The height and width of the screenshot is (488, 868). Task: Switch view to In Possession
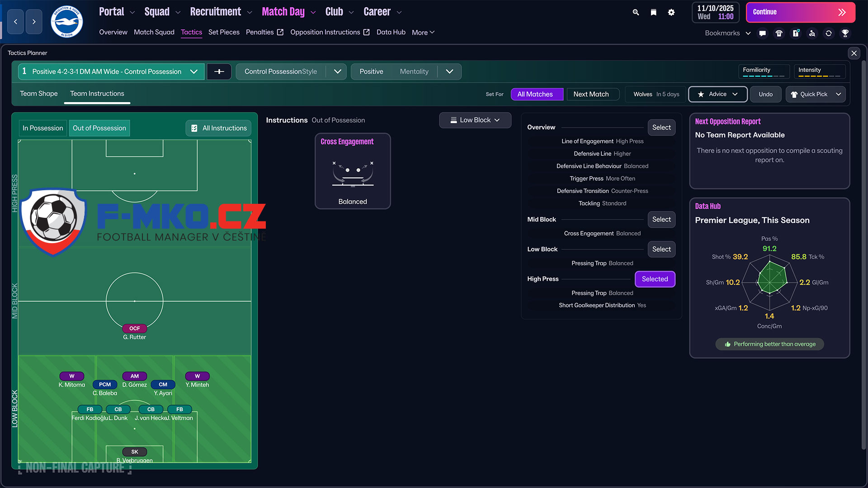tap(42, 128)
